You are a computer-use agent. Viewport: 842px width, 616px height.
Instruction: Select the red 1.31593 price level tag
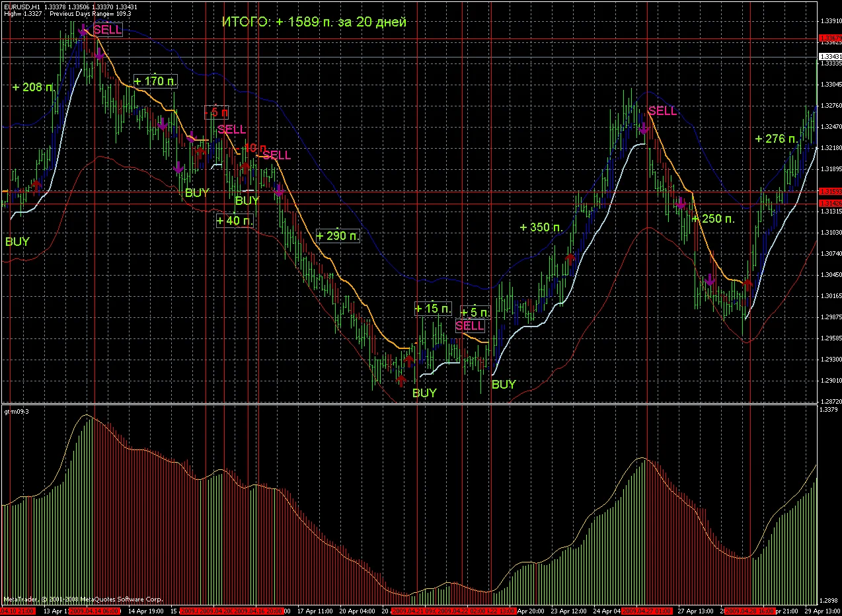pos(829,191)
